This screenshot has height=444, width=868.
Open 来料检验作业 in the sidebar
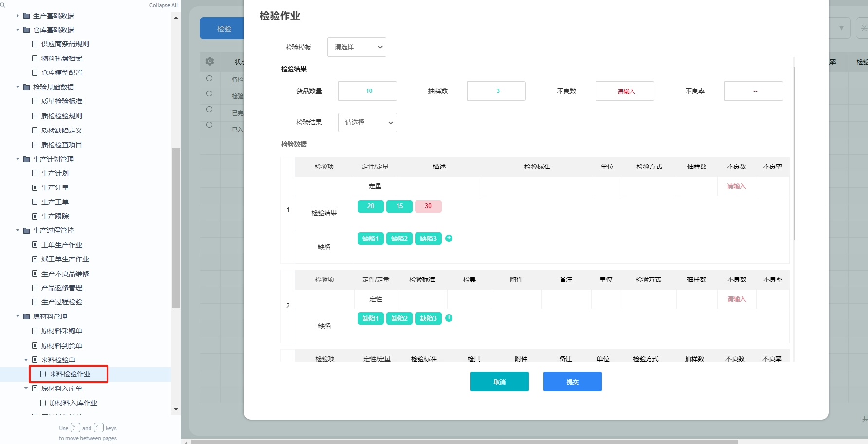[x=70, y=374]
